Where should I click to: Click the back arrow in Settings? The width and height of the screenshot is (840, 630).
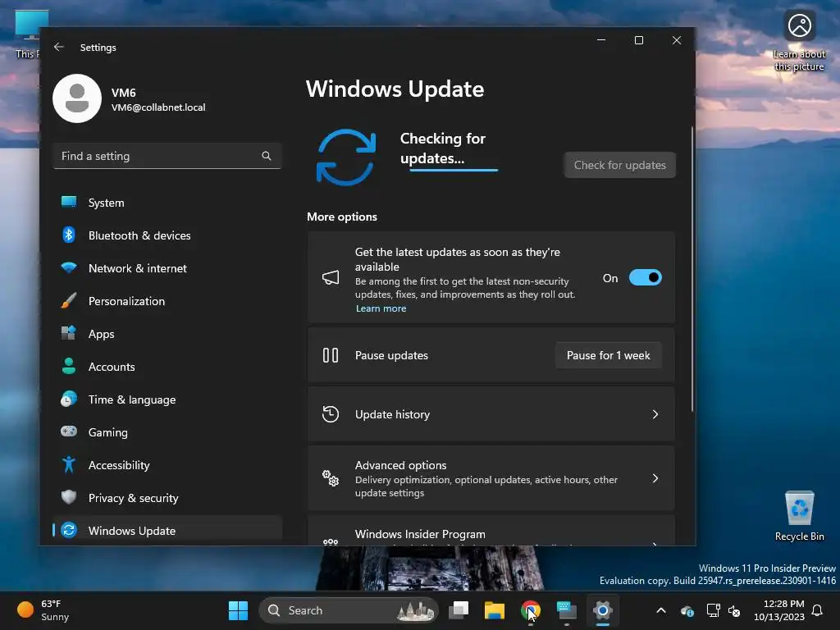59,47
